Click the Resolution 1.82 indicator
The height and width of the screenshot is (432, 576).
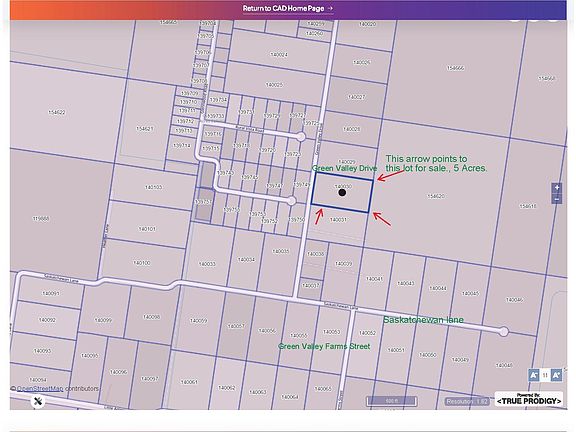[467, 402]
